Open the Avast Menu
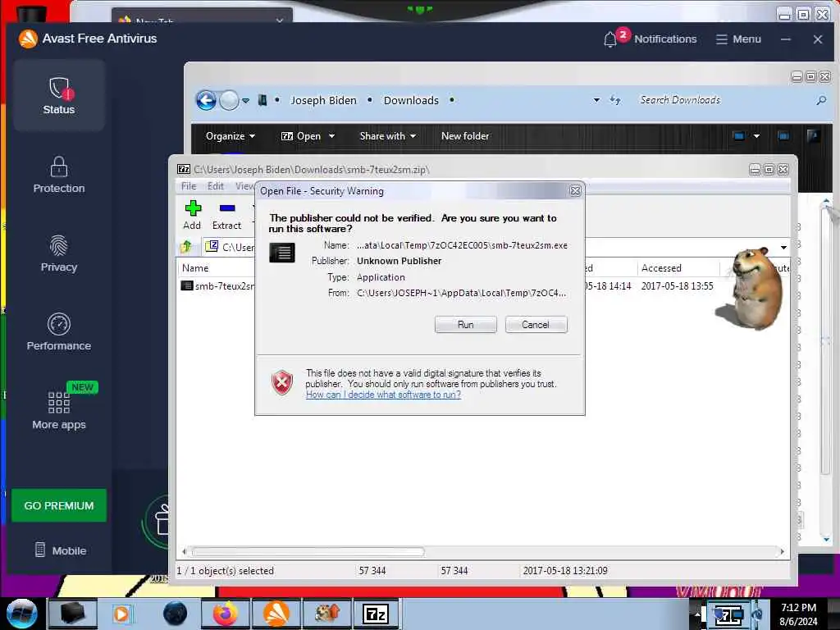This screenshot has height=630, width=840. [738, 39]
